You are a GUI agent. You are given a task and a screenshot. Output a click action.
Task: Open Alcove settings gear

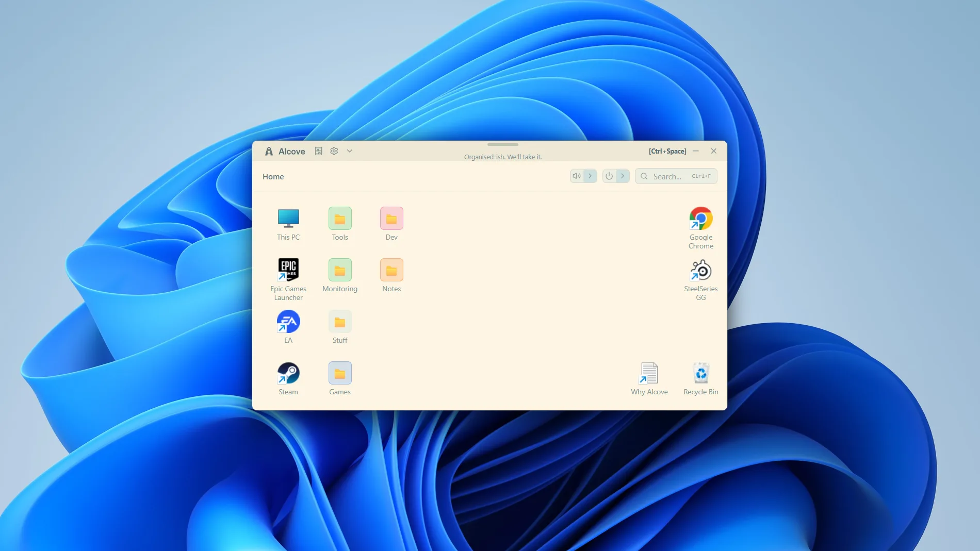point(334,151)
